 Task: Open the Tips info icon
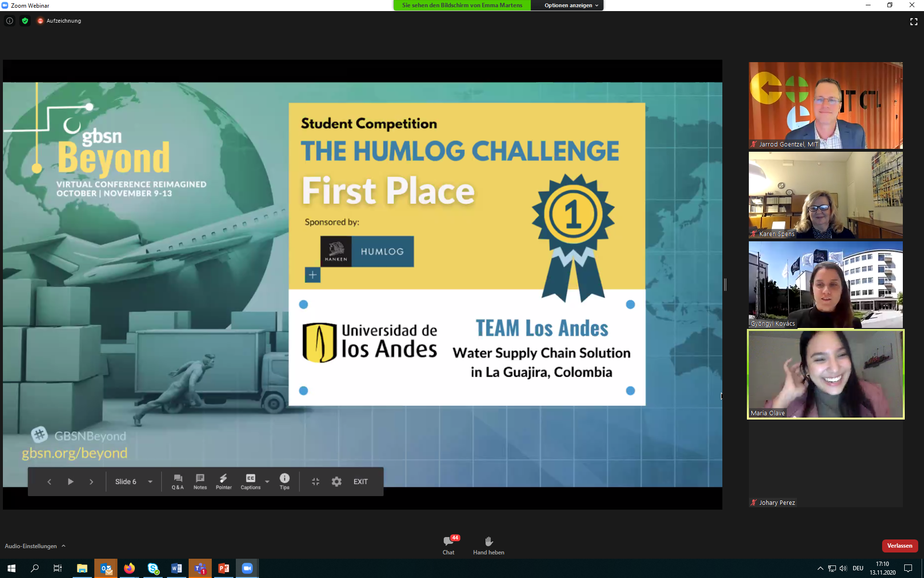[x=284, y=481]
